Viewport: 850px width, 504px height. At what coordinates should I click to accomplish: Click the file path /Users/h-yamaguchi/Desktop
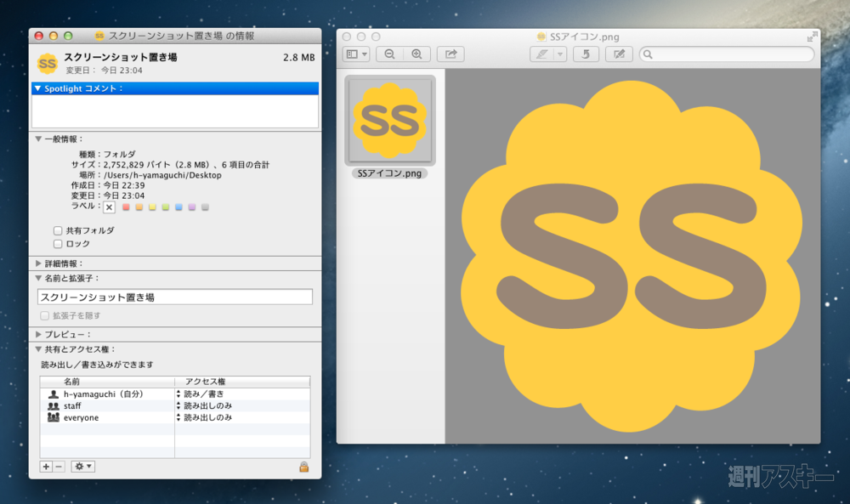click(162, 175)
